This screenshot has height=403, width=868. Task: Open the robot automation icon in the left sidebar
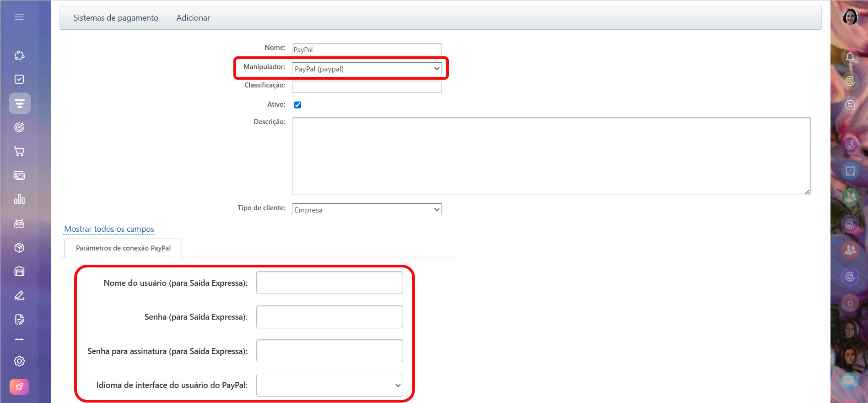pos(19,223)
